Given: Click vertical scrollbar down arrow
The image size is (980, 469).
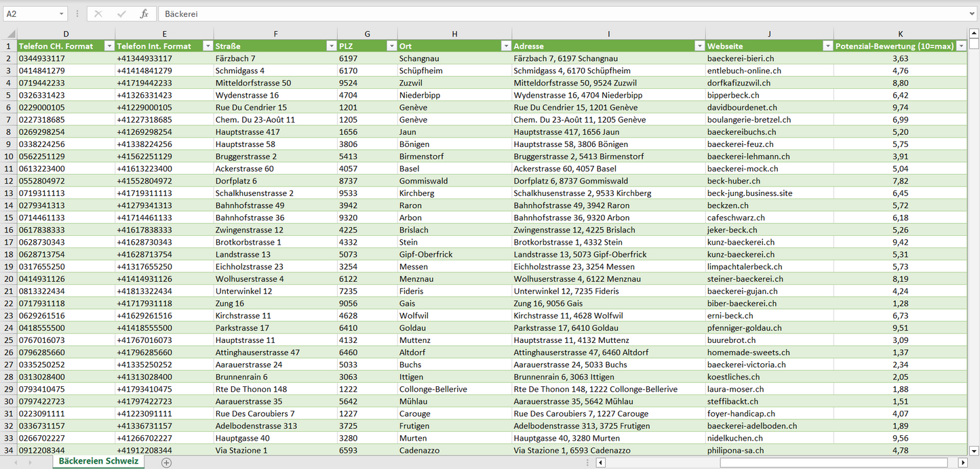Looking at the screenshot, I should [x=974, y=450].
